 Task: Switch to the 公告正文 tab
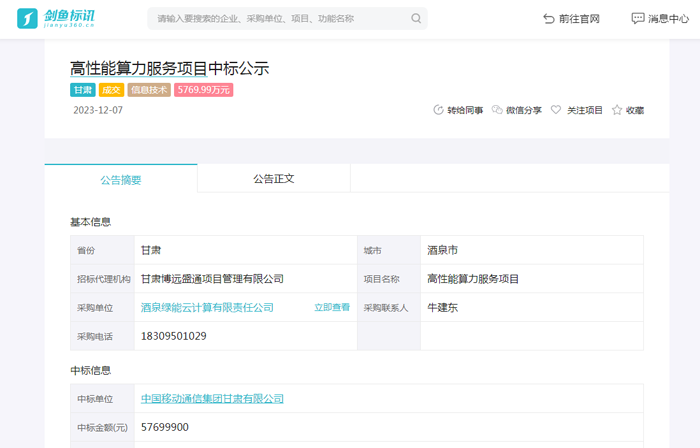[273, 178]
